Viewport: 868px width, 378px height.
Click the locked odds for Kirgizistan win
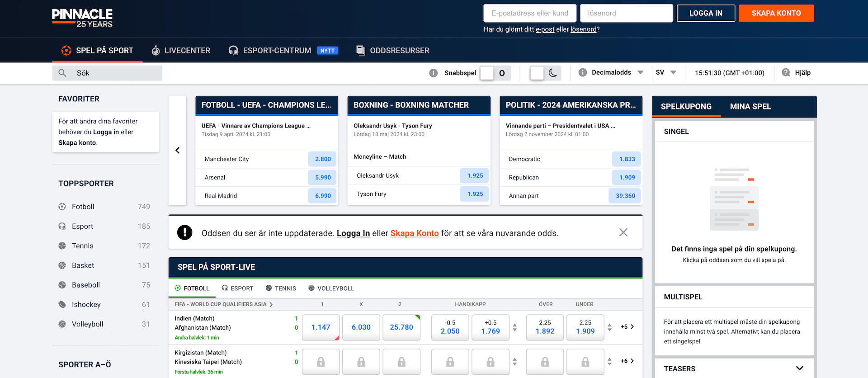pyautogui.click(x=321, y=362)
